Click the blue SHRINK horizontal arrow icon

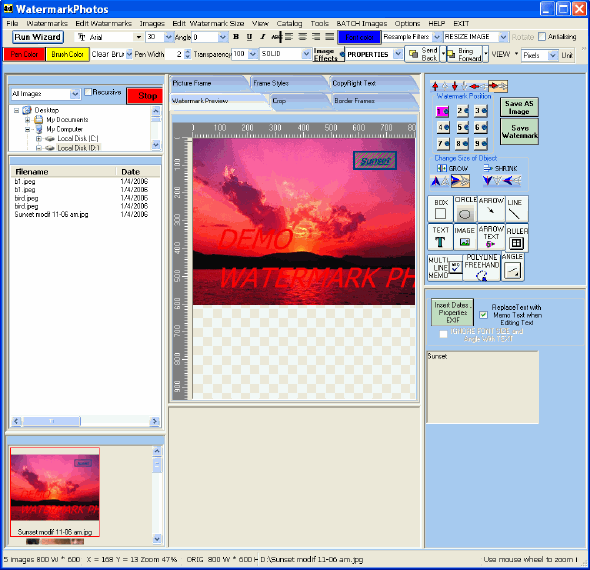point(508,181)
